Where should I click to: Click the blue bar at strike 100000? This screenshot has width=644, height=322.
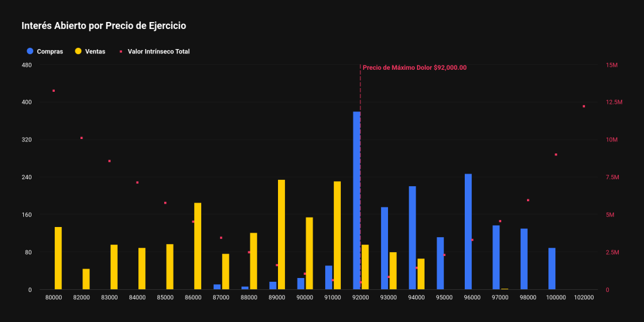pyautogui.click(x=552, y=269)
